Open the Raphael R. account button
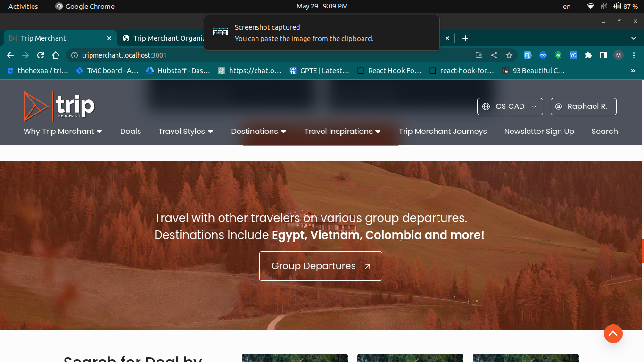This screenshot has height=362, width=644. (x=584, y=107)
